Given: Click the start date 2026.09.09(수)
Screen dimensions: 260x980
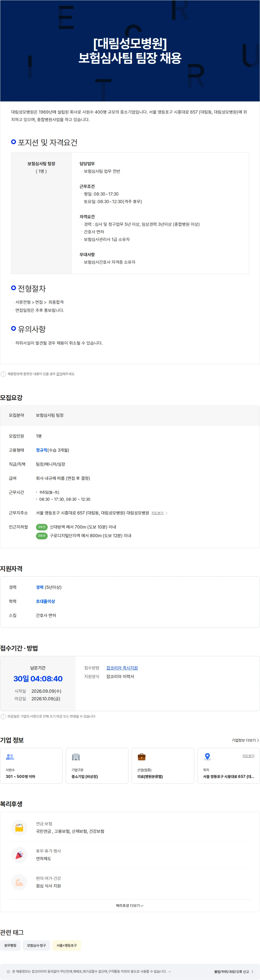Looking at the screenshot, I should tap(46, 691).
